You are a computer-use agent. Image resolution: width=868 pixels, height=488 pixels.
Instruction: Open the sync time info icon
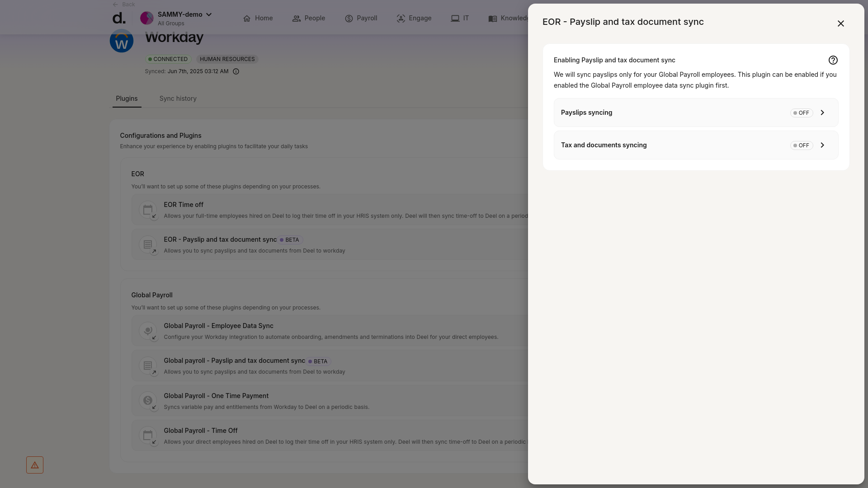point(236,71)
